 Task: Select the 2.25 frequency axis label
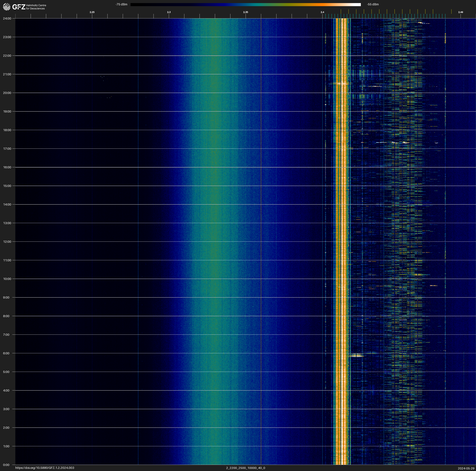tap(92, 12)
